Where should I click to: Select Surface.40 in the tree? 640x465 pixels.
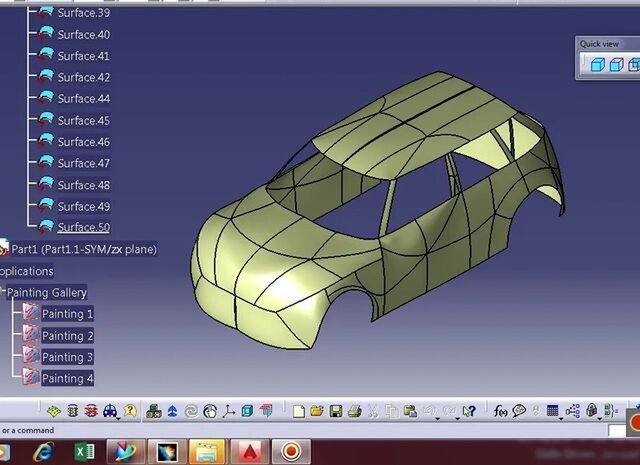(x=84, y=35)
